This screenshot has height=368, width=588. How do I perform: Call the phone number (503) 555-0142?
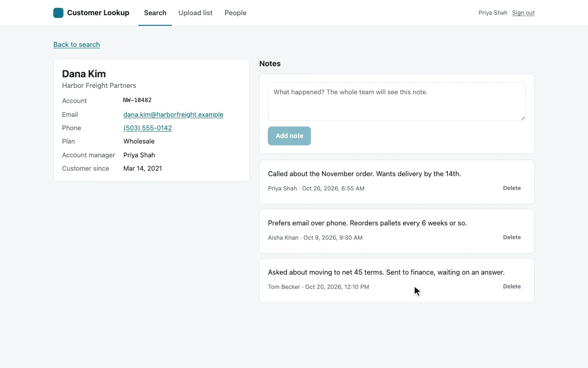[x=147, y=128]
